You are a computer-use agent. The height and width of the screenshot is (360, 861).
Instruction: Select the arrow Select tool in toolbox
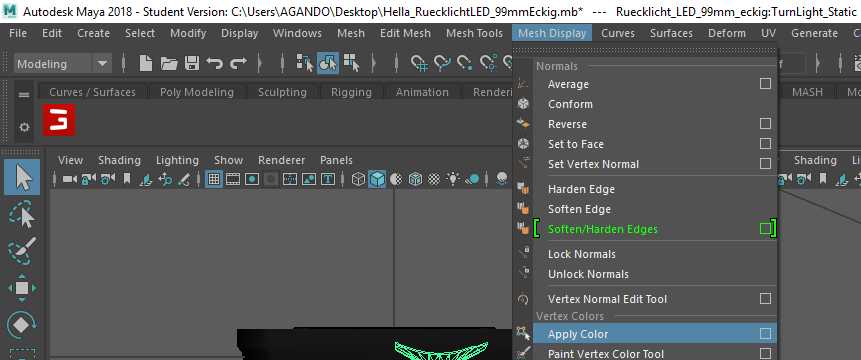(22, 177)
